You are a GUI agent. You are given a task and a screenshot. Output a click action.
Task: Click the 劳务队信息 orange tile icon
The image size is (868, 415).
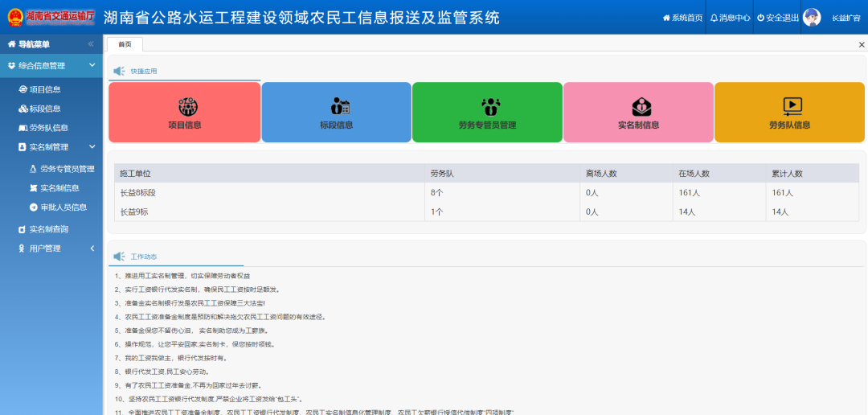[789, 106]
